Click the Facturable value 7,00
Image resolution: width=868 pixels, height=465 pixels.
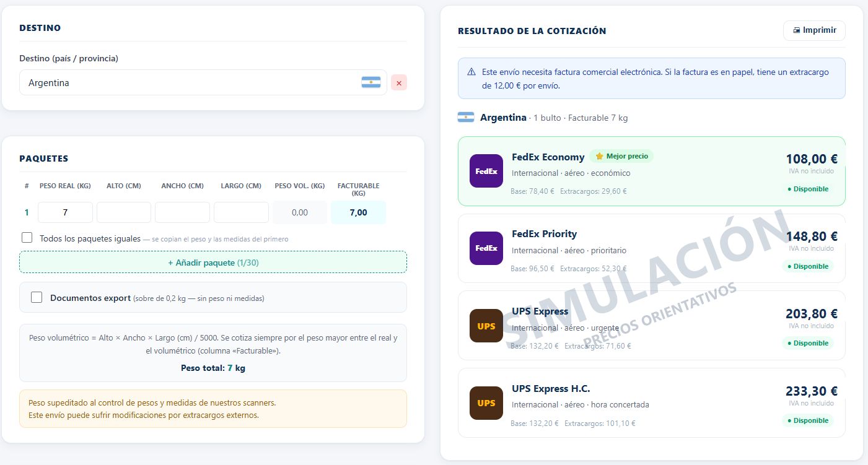(x=359, y=212)
